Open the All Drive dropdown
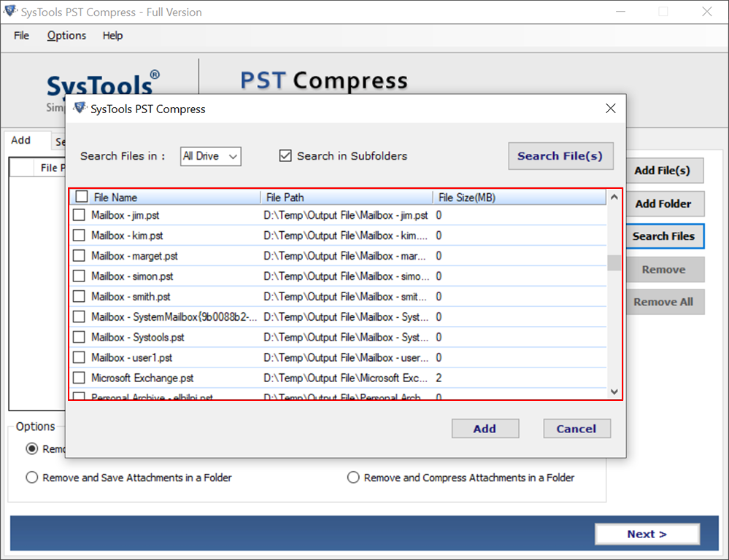The width and height of the screenshot is (729, 560). [211, 156]
